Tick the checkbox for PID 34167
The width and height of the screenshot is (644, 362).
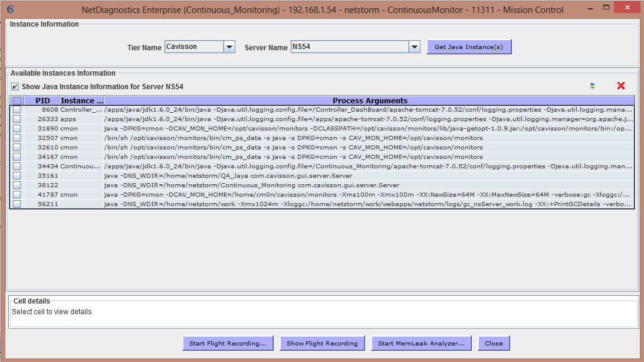[17, 157]
